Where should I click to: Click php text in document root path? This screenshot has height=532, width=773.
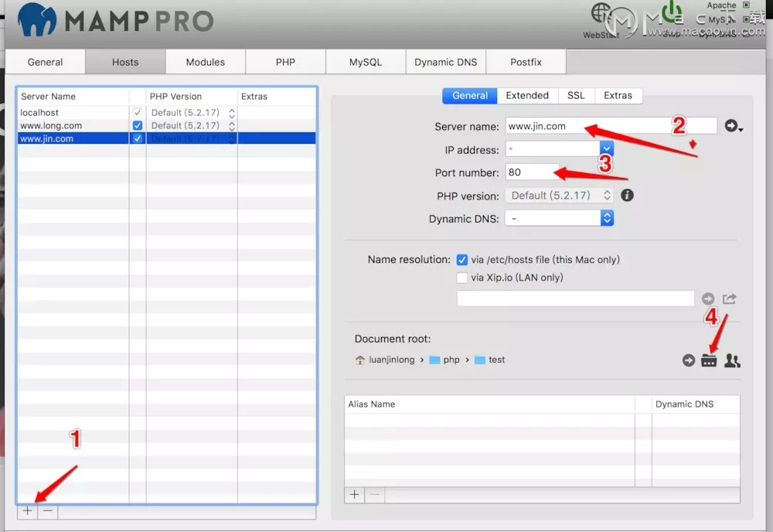451,360
